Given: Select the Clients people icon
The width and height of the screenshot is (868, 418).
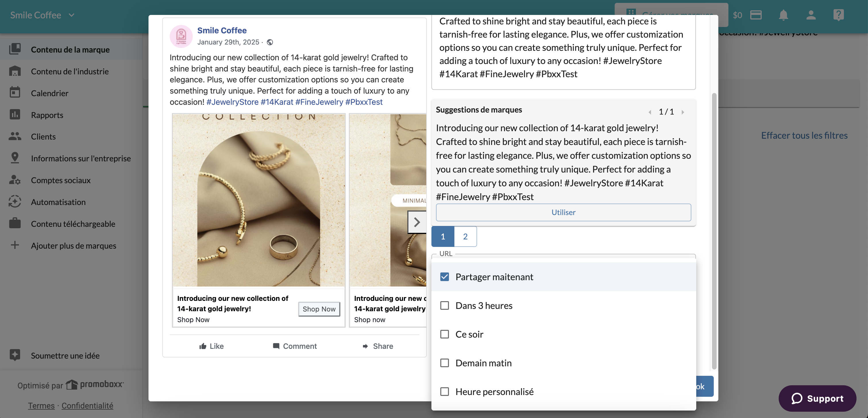Looking at the screenshot, I should (15, 136).
